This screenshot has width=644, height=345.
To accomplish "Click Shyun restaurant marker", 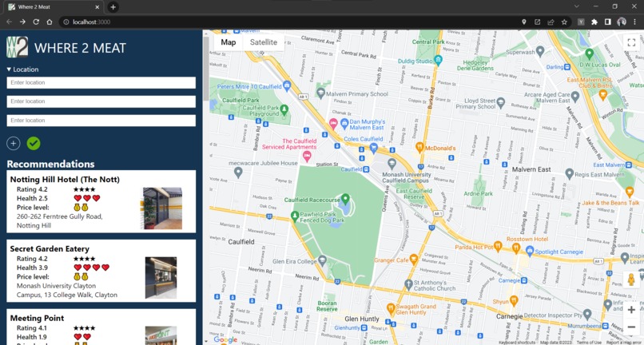I will pyautogui.click(x=514, y=300).
